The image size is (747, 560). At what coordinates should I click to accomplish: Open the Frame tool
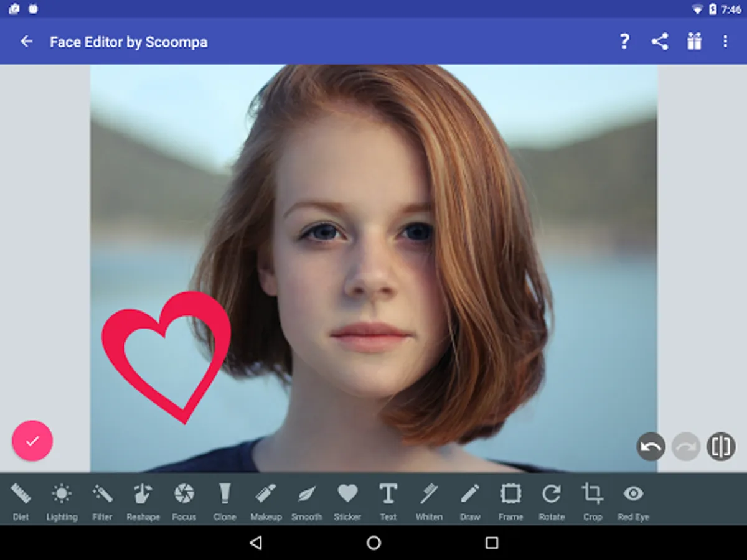pyautogui.click(x=510, y=501)
